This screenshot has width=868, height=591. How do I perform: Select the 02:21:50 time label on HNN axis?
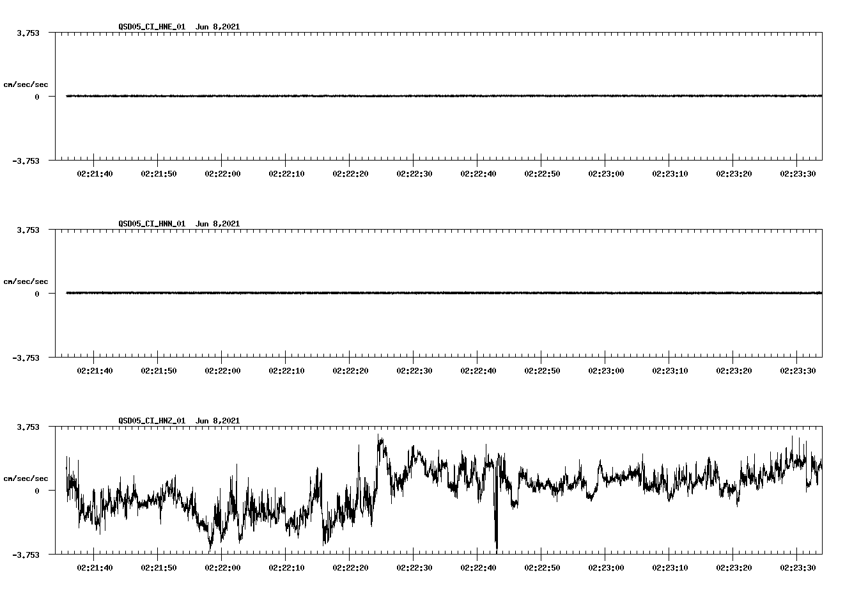click(159, 371)
